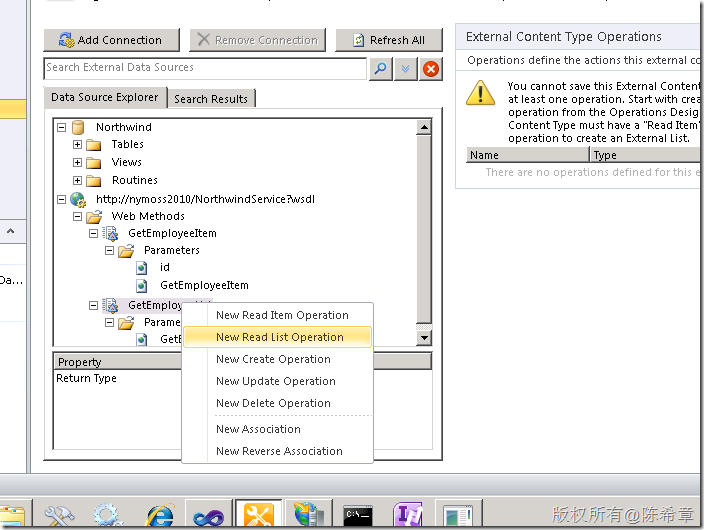
Task: Select the Northwind tree item
Action: (124, 128)
